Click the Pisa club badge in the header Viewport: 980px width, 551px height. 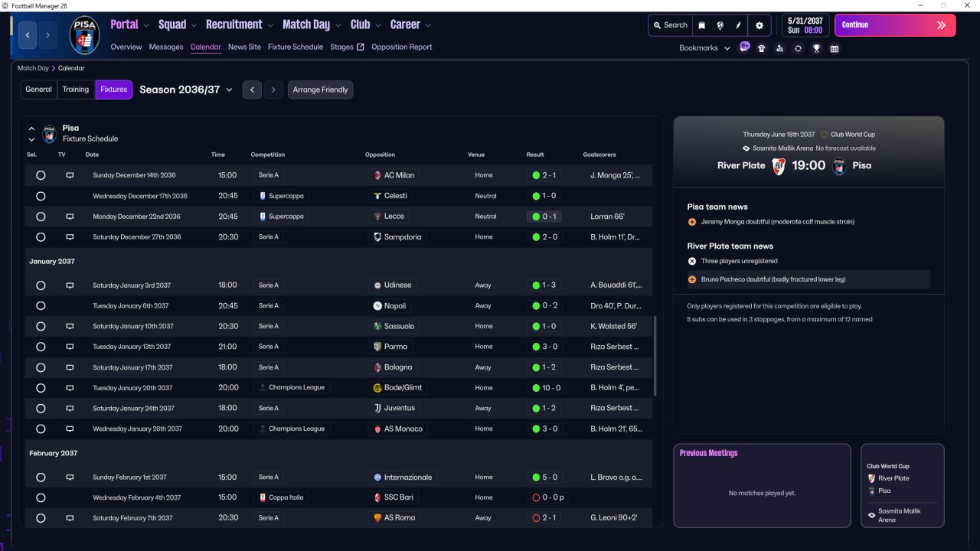84,35
